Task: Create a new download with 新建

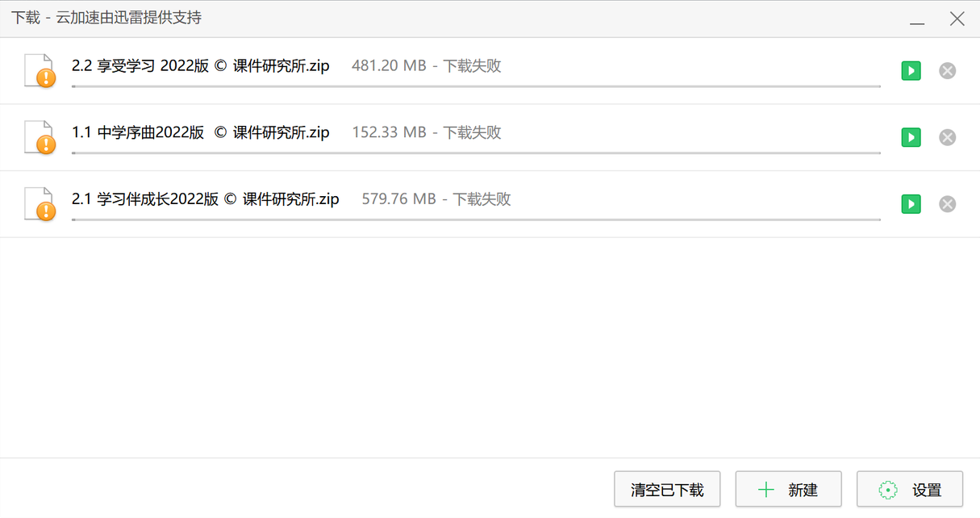Action: [x=788, y=489]
